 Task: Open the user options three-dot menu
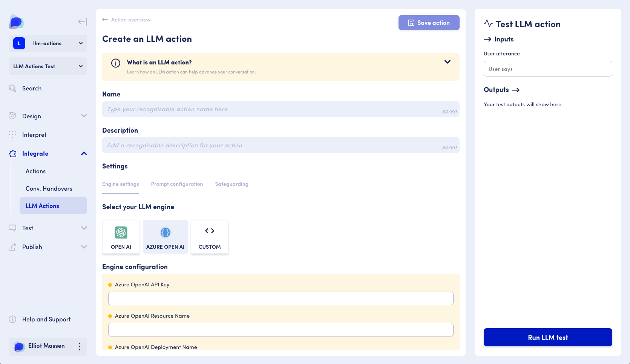79,346
